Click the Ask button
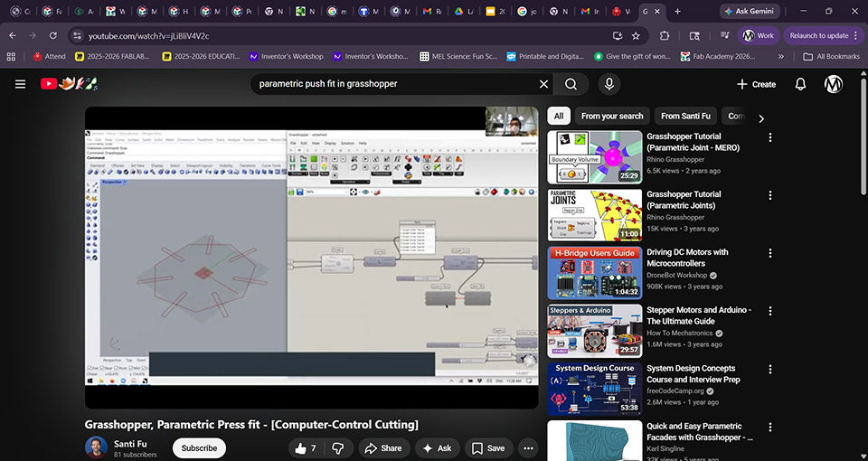The width and height of the screenshot is (868, 461). coord(438,448)
